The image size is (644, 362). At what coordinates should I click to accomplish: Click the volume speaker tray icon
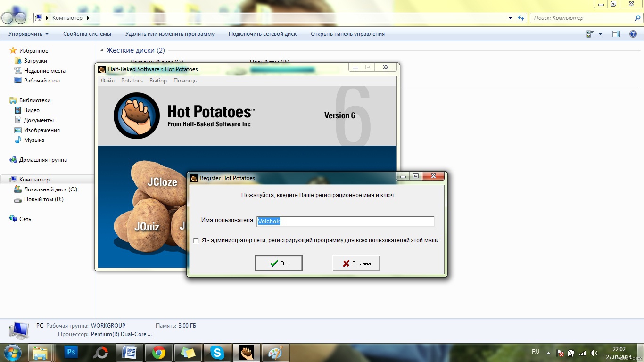pyautogui.click(x=594, y=353)
